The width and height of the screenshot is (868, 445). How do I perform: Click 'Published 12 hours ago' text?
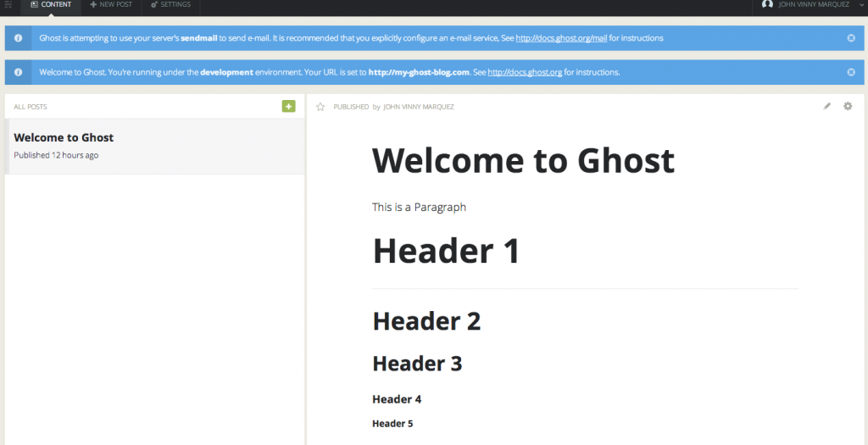point(56,155)
